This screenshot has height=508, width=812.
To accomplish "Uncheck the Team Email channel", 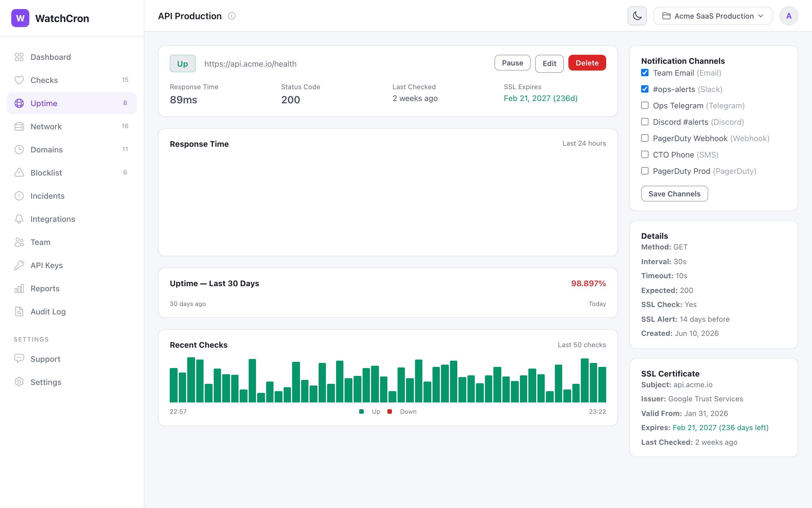I will coord(645,73).
